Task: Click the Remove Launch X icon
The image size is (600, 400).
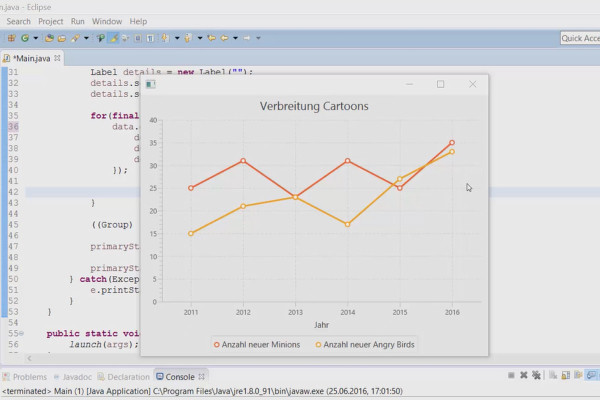Action: (x=523, y=375)
